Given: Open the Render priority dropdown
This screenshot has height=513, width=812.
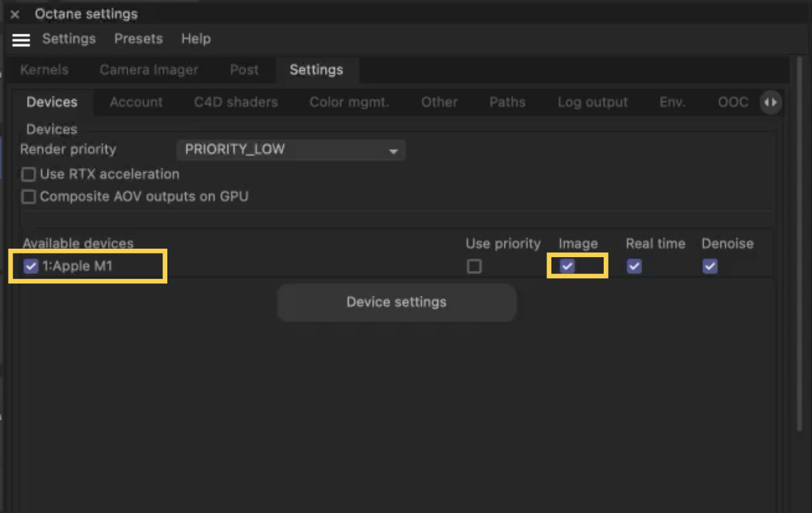Looking at the screenshot, I should [x=291, y=150].
